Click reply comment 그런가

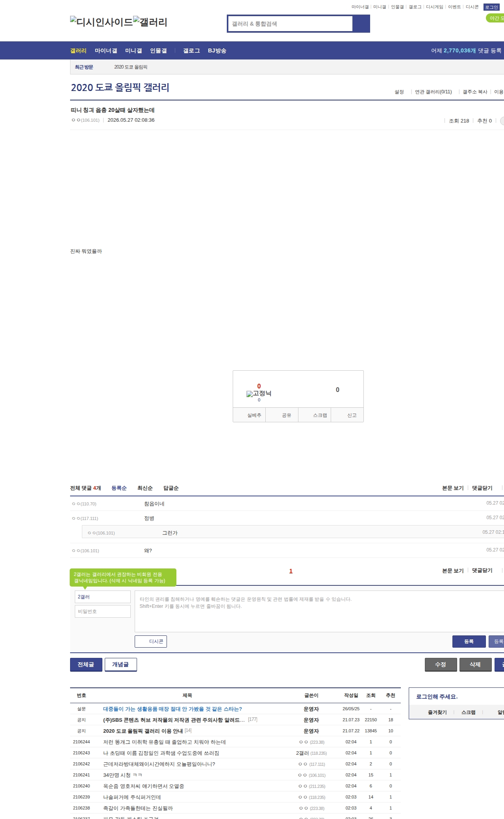point(170,533)
